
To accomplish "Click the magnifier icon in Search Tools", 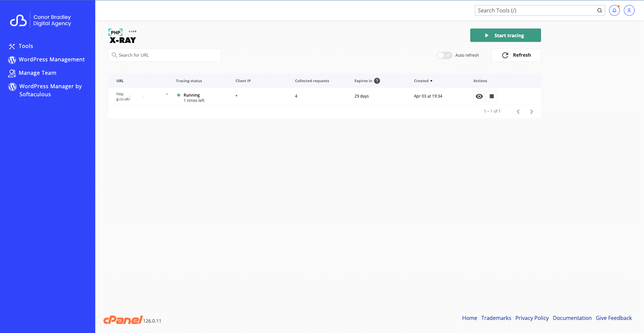I will 599,10.
